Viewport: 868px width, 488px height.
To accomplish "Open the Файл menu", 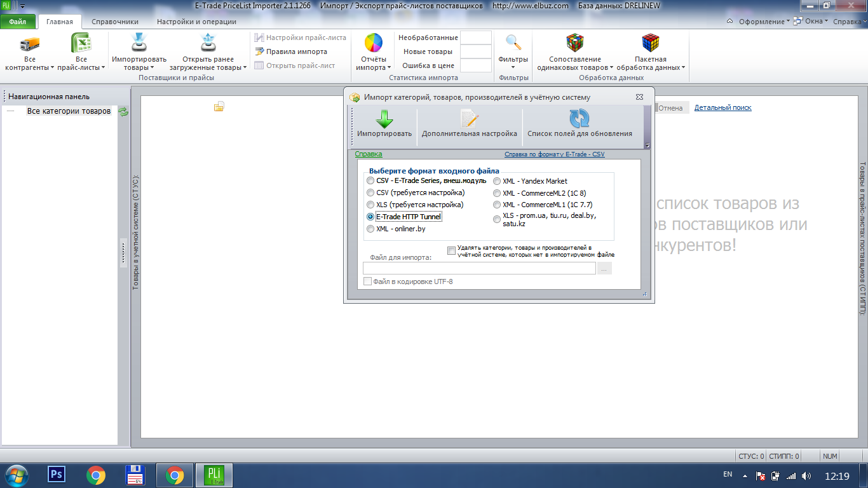I will (18, 22).
